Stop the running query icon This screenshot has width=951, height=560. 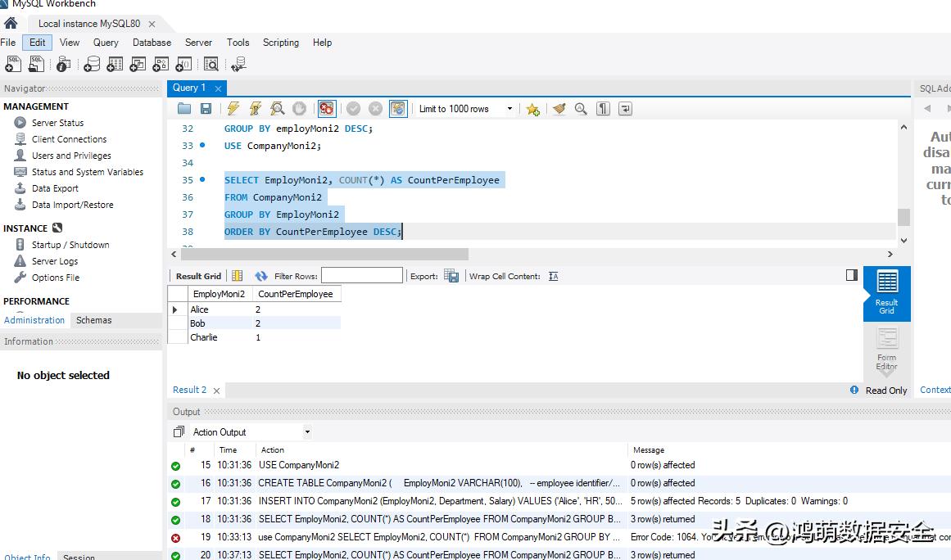[299, 109]
